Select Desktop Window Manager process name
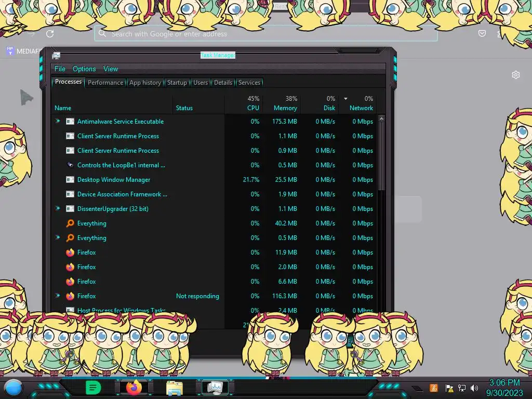The width and height of the screenshot is (532, 399). click(114, 180)
